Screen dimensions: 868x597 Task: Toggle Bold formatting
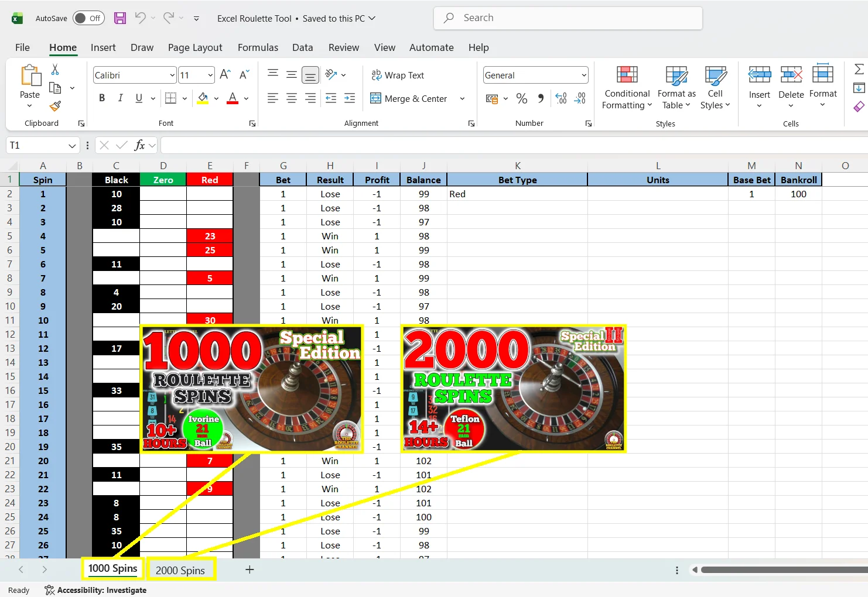[x=102, y=98]
